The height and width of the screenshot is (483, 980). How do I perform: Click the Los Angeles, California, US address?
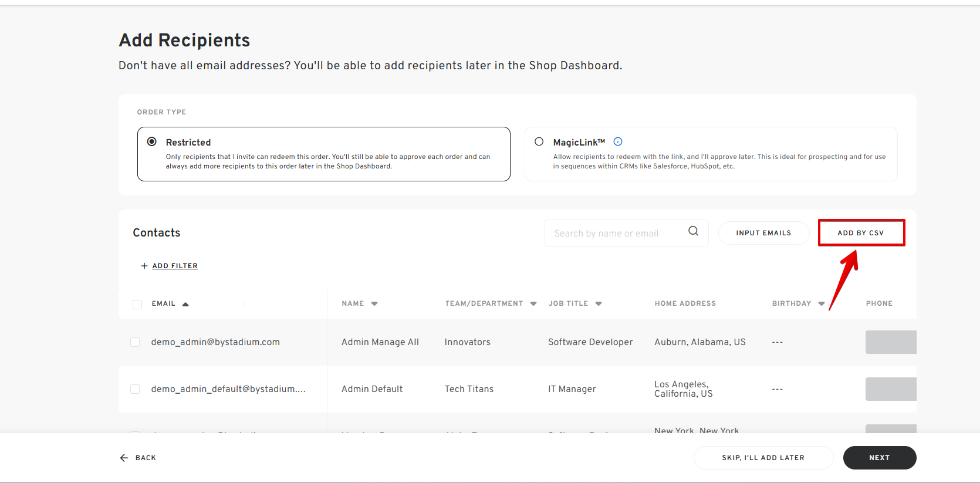tap(684, 389)
